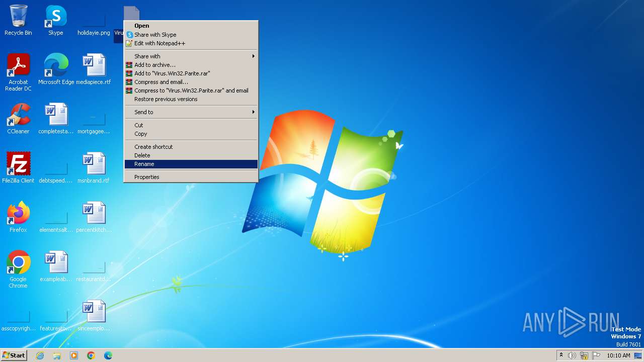Screen dimensions: 644x362
Task: Select the Firefox desktop shortcut
Action: point(18,217)
